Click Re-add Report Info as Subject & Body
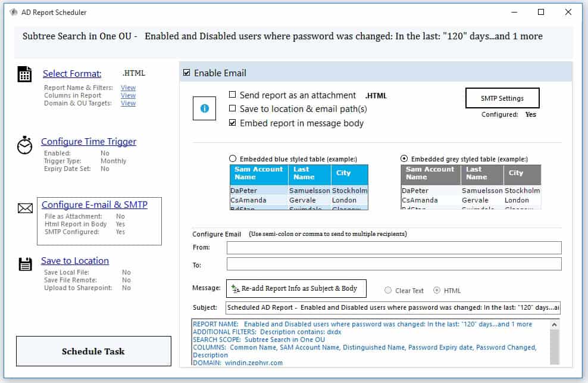Image resolution: width=588 pixels, height=383 pixels. 296,288
